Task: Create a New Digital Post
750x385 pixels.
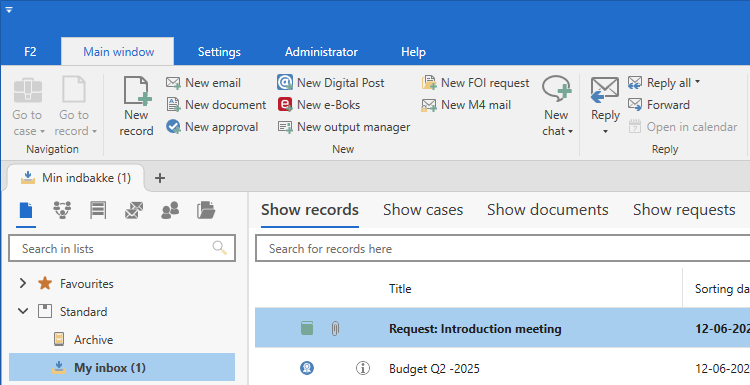Action: click(x=331, y=83)
